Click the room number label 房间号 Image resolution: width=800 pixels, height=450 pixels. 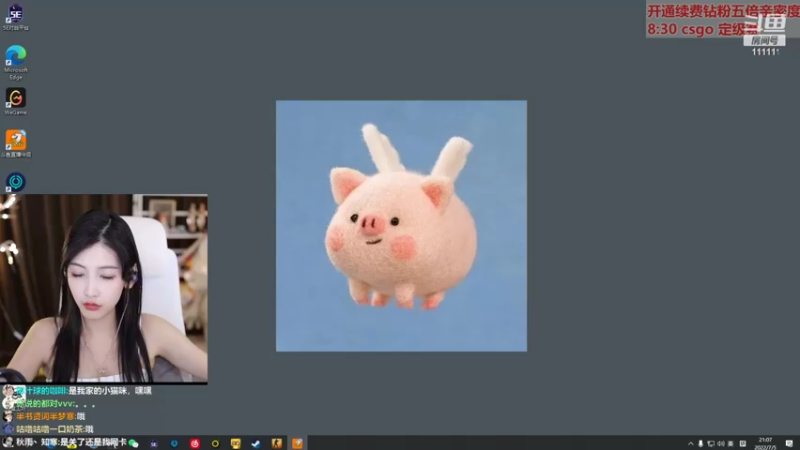764,41
